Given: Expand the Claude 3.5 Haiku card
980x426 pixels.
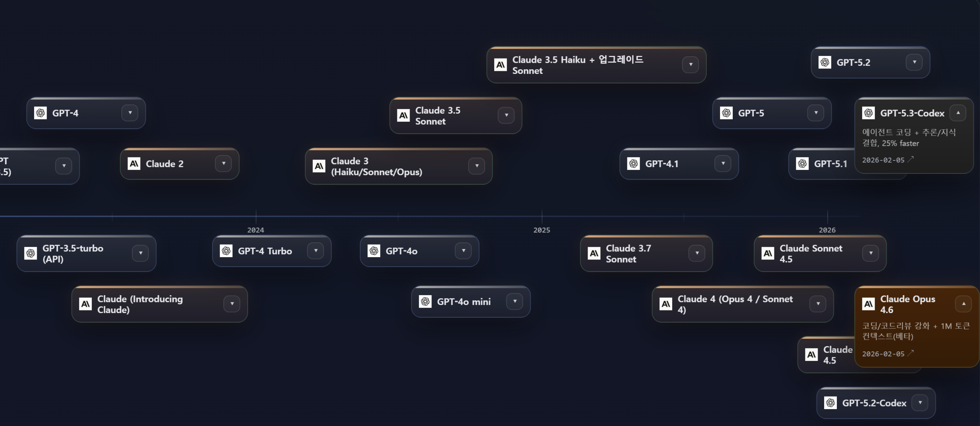Looking at the screenshot, I should pyautogui.click(x=691, y=65).
